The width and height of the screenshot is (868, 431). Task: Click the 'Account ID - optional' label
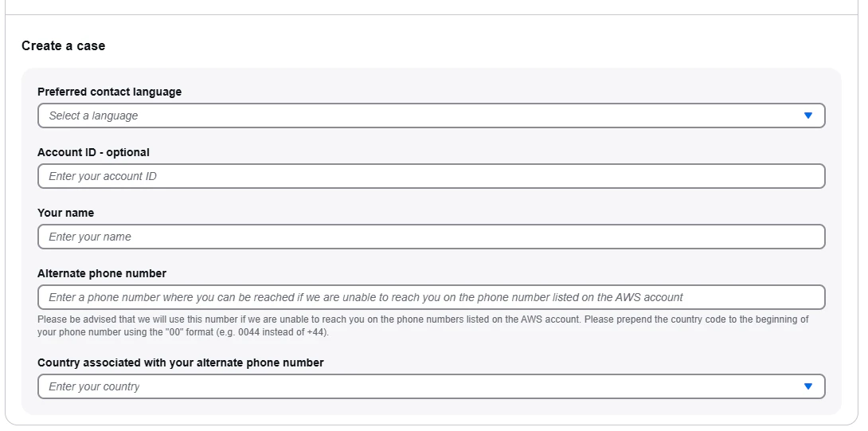click(x=93, y=152)
